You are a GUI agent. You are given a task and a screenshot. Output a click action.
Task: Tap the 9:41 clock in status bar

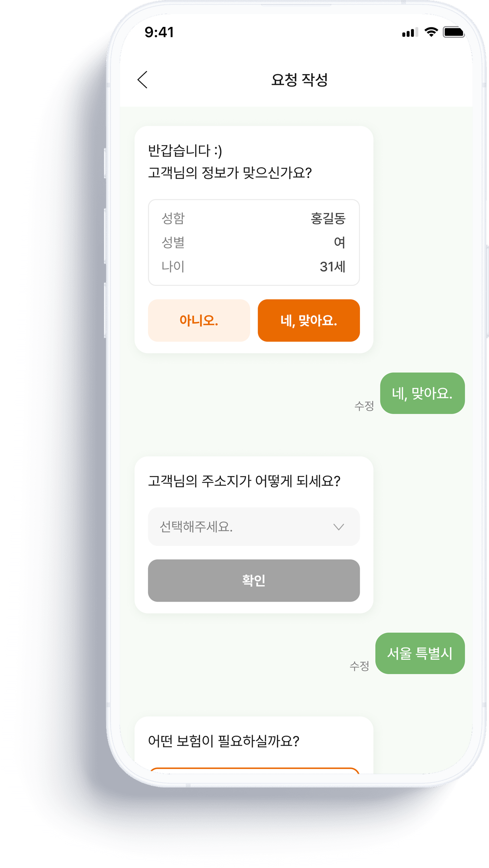[159, 32]
